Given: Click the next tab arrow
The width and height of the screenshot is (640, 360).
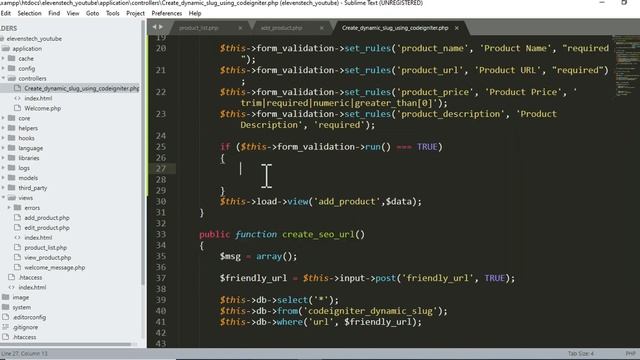Looking at the screenshot, I should [161, 27].
